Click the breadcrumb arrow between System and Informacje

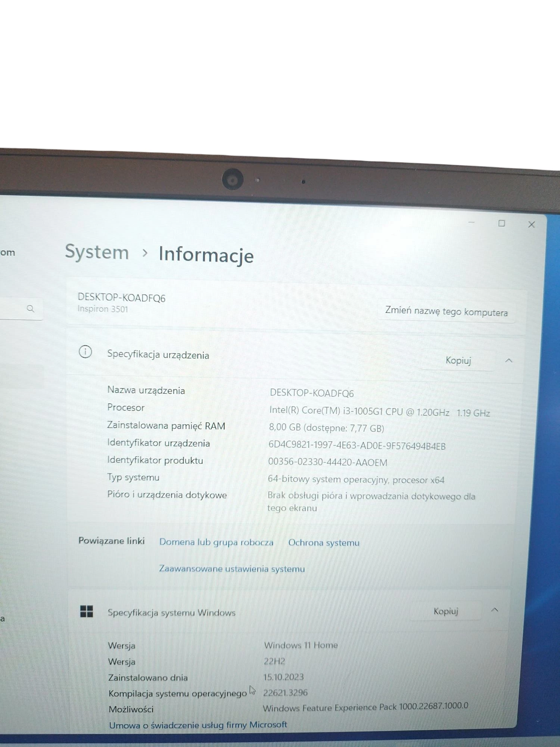145,253
